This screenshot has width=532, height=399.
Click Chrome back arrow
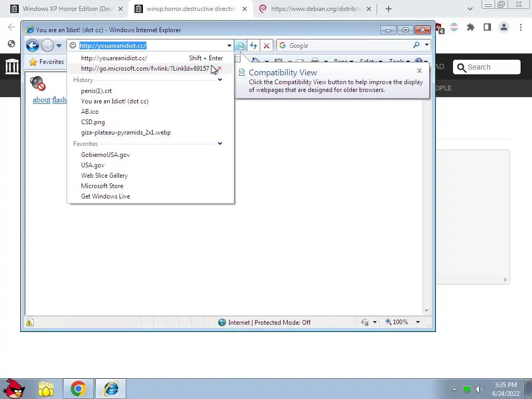click(x=11, y=27)
